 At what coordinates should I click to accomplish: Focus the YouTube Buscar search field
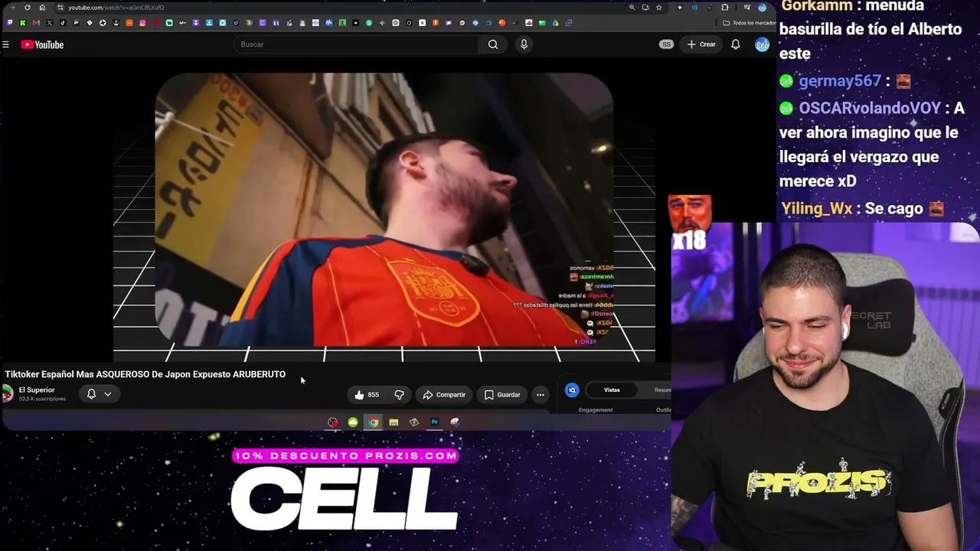[x=356, y=44]
